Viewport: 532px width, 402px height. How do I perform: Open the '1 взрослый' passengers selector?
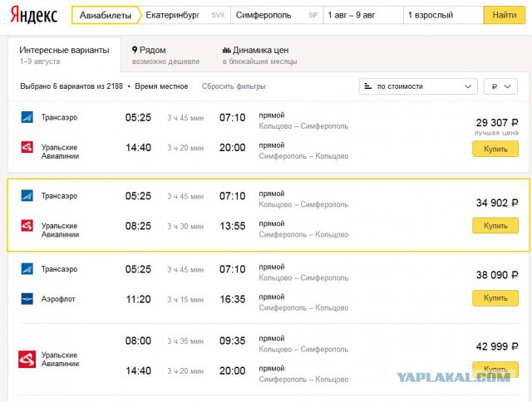pyautogui.click(x=443, y=15)
